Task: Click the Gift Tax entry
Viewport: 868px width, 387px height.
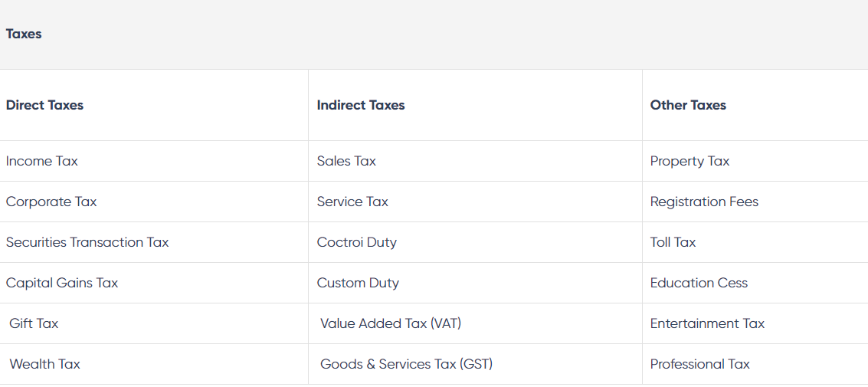Action: (x=34, y=323)
